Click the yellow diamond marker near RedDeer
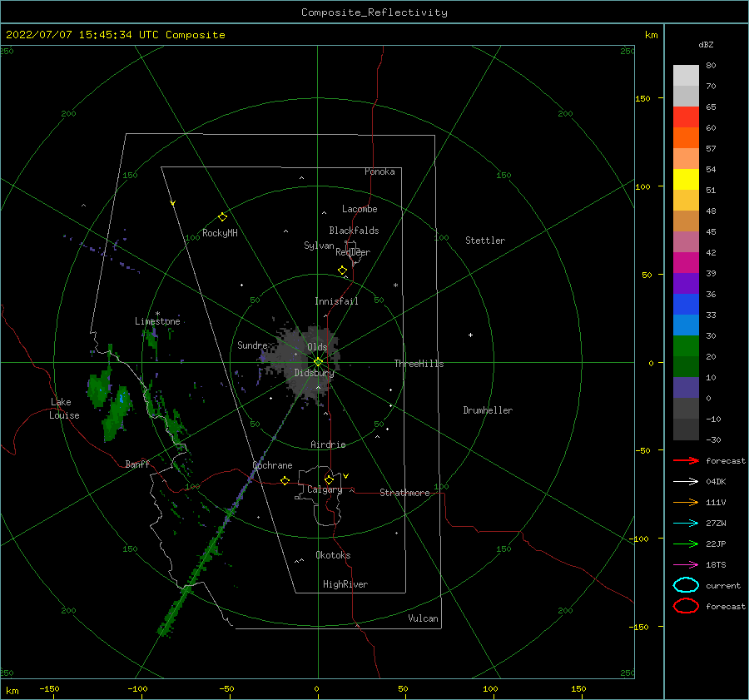The width and height of the screenshot is (749, 700). (x=342, y=271)
